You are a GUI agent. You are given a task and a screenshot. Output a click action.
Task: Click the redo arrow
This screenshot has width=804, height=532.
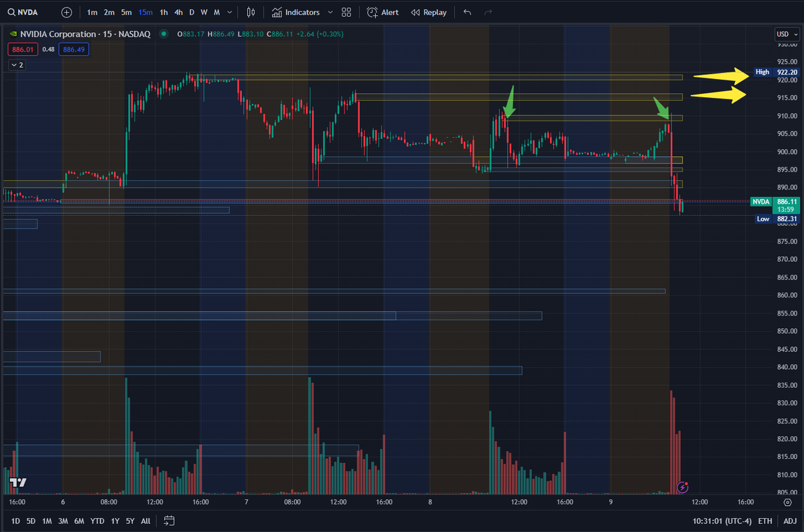488,12
